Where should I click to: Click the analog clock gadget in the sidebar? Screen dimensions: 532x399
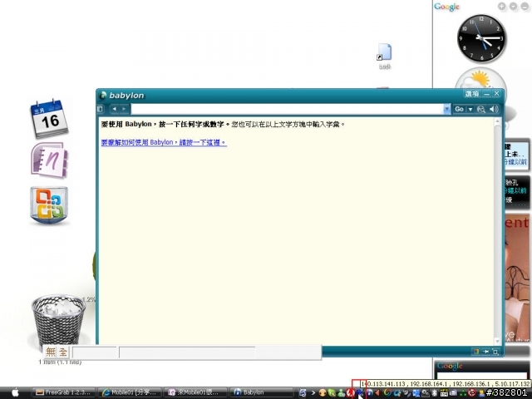click(481, 39)
